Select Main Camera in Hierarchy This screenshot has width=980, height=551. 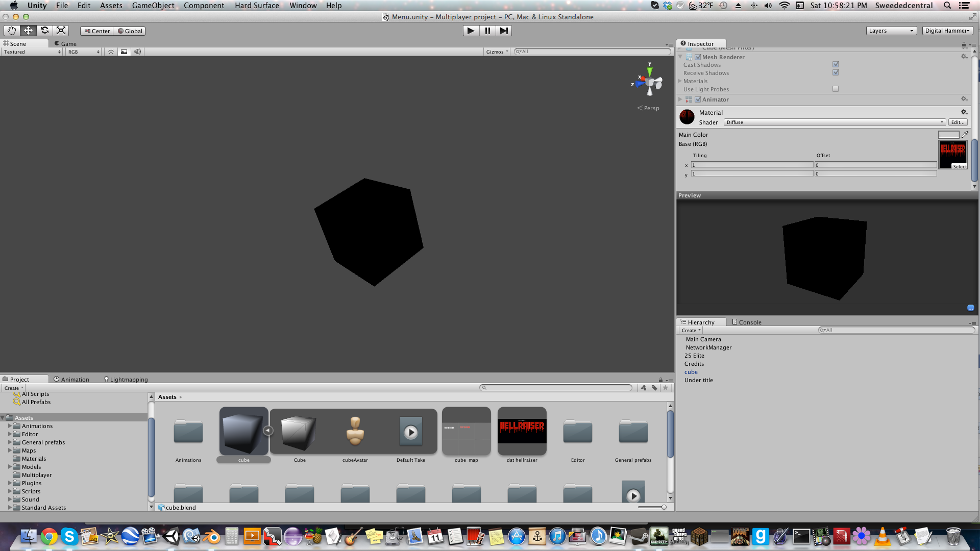[x=703, y=339]
